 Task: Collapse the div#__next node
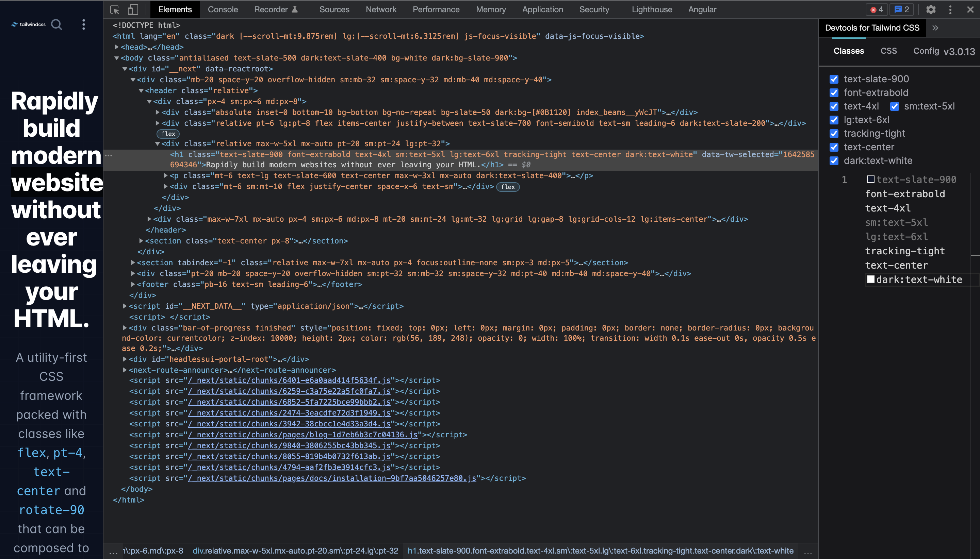[x=125, y=69]
